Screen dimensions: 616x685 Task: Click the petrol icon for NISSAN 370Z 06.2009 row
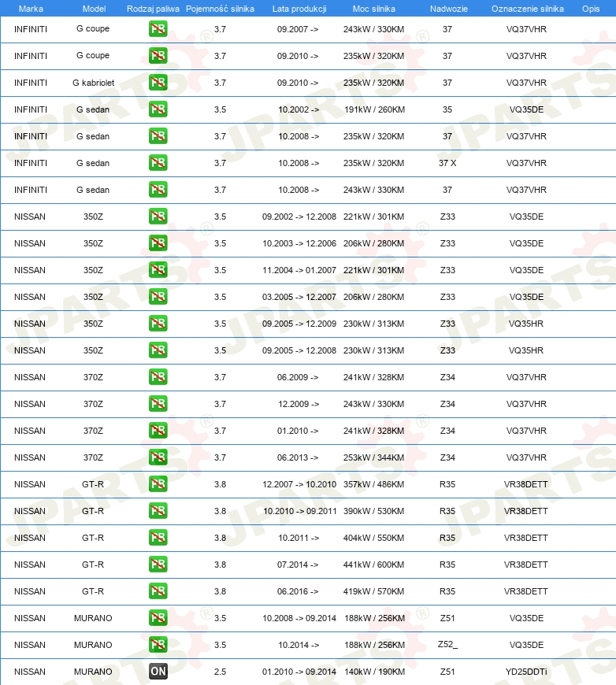click(158, 377)
